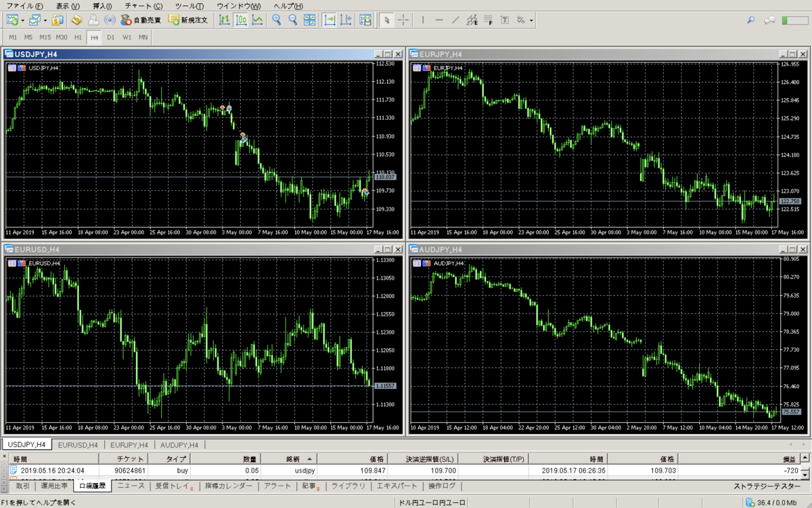
Task: Click the connection status bars icon in status bar
Action: tap(749, 502)
